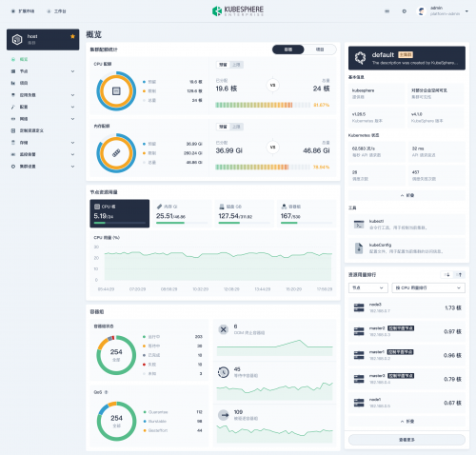Click the info icon next to QoS
Image resolution: width=476 pixels, height=455 pixels.
[x=106, y=392]
